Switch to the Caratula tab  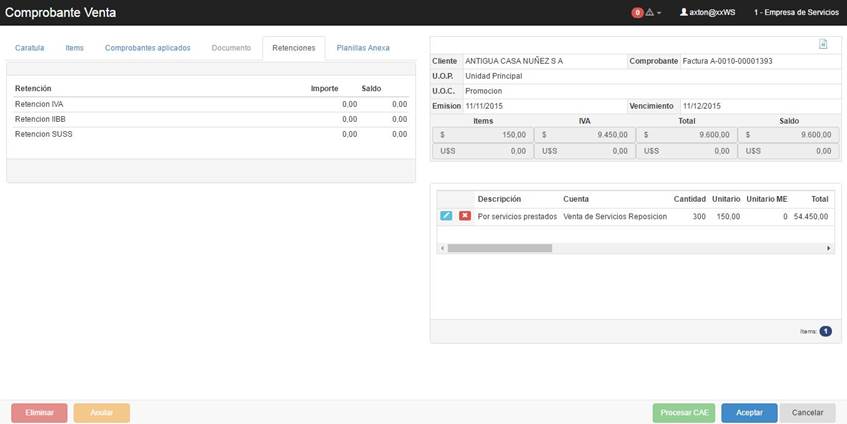pyautogui.click(x=29, y=48)
